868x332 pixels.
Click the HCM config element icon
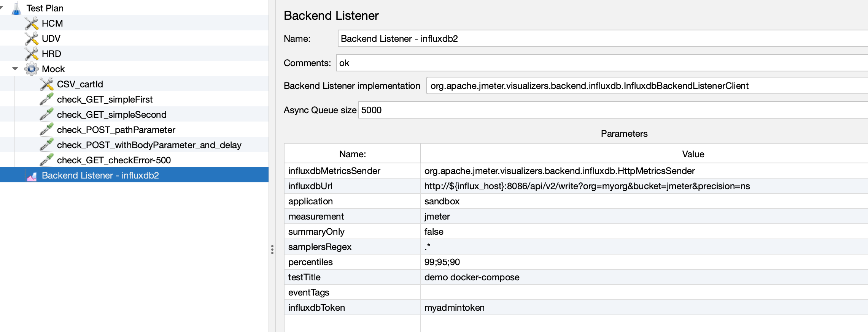[x=32, y=24]
